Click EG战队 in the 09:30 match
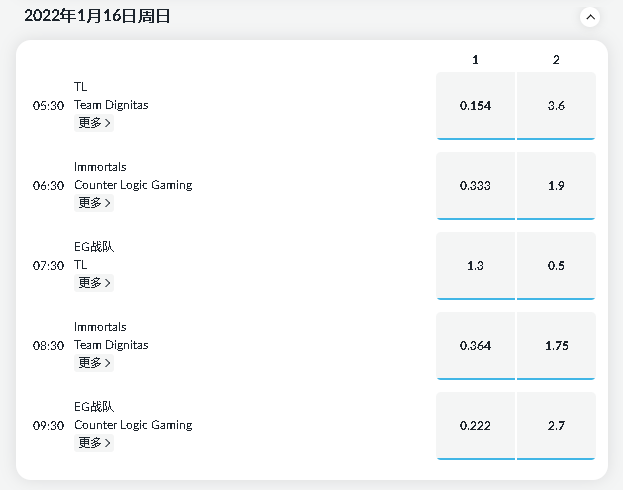Viewport: 623px width, 490px height. [x=94, y=407]
